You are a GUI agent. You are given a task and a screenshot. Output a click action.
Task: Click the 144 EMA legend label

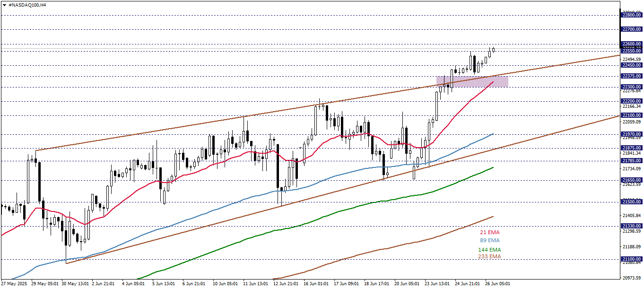point(489,249)
